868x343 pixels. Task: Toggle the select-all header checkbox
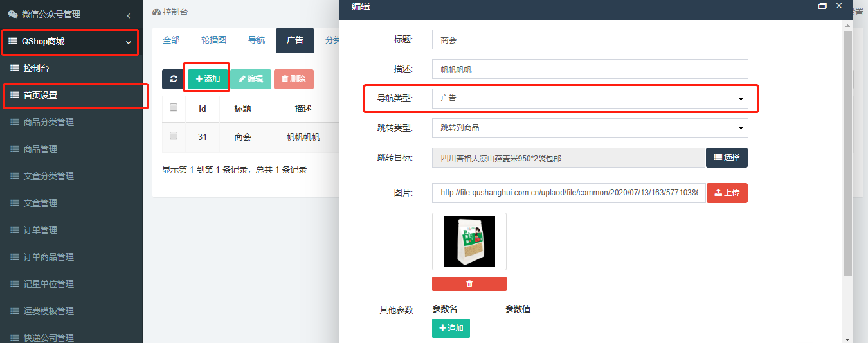point(174,108)
